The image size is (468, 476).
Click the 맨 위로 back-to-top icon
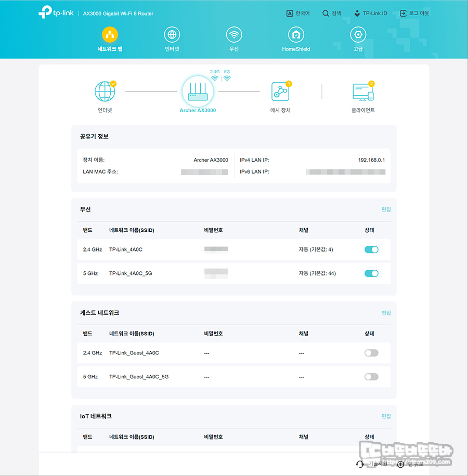click(401, 464)
